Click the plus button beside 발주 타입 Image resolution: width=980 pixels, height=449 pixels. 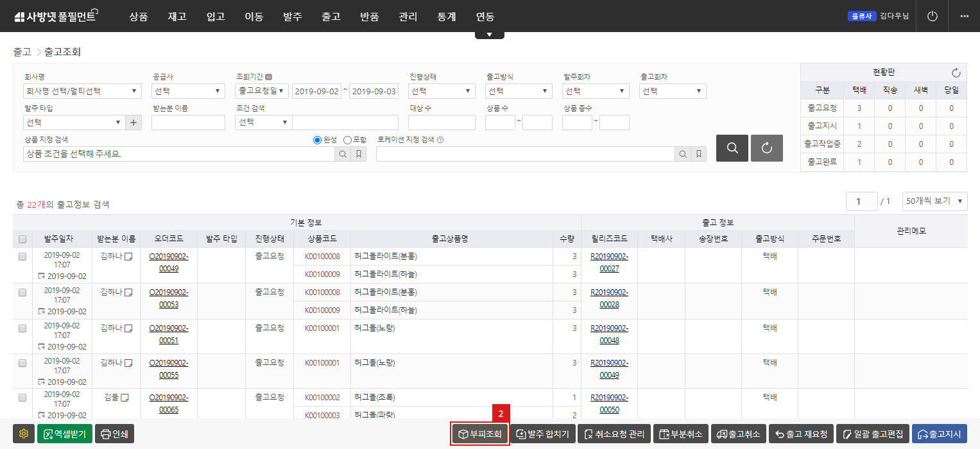133,123
